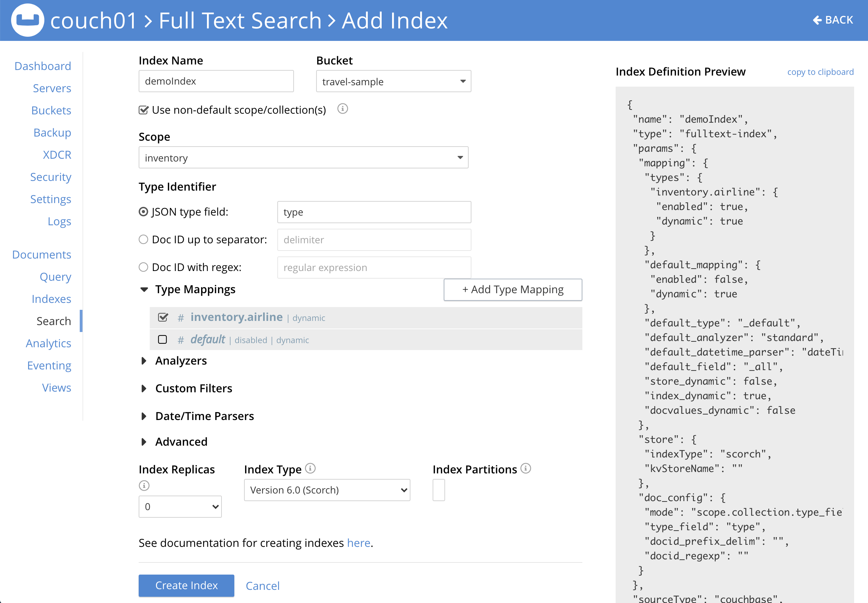Click the inventory.airline mapping name
This screenshot has width=868, height=603.
[236, 317]
